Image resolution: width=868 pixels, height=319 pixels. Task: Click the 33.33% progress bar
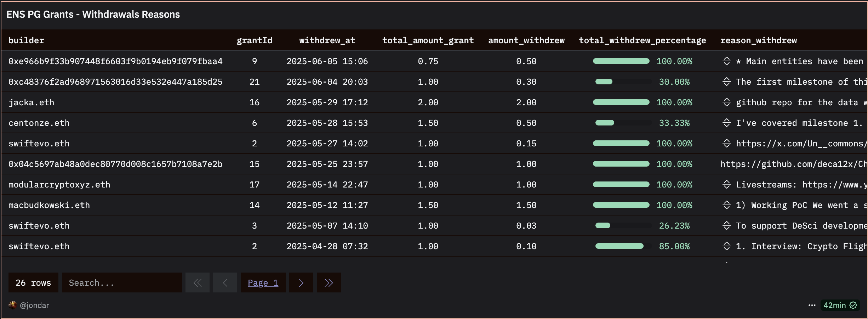click(623, 123)
